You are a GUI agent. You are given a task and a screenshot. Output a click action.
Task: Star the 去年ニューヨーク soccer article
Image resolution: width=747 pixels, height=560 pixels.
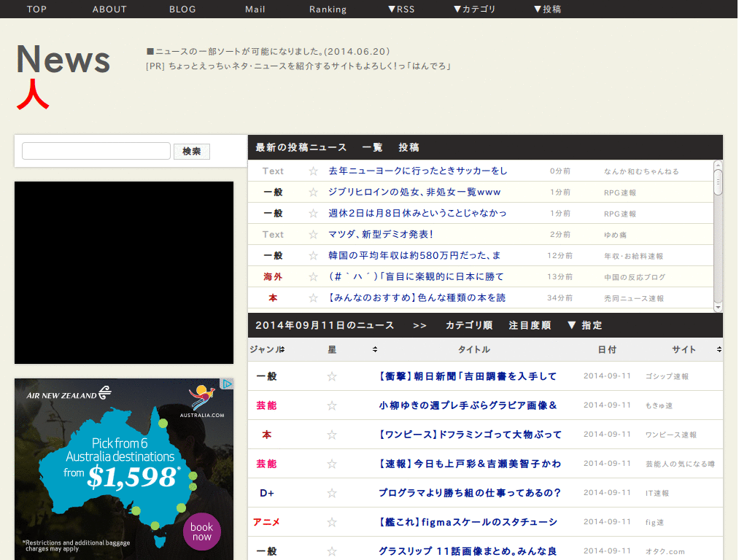coord(314,171)
